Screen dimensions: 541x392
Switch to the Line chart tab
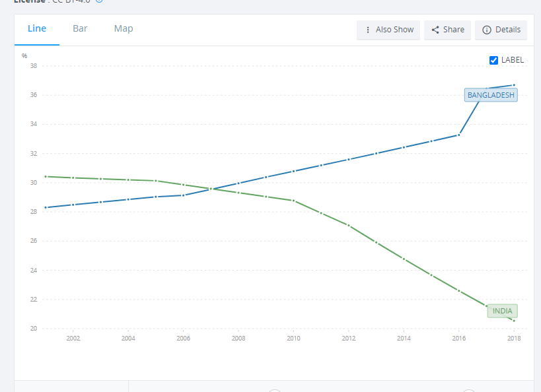click(x=37, y=29)
